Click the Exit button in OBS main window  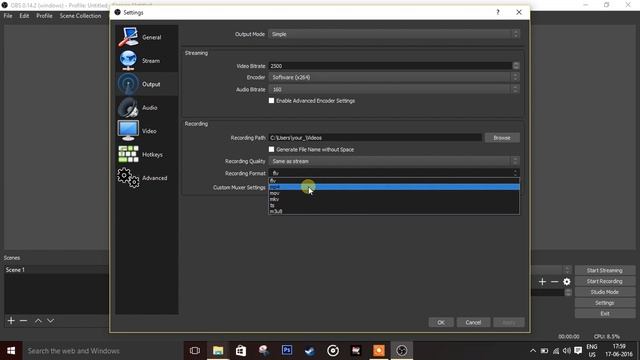tap(604, 313)
